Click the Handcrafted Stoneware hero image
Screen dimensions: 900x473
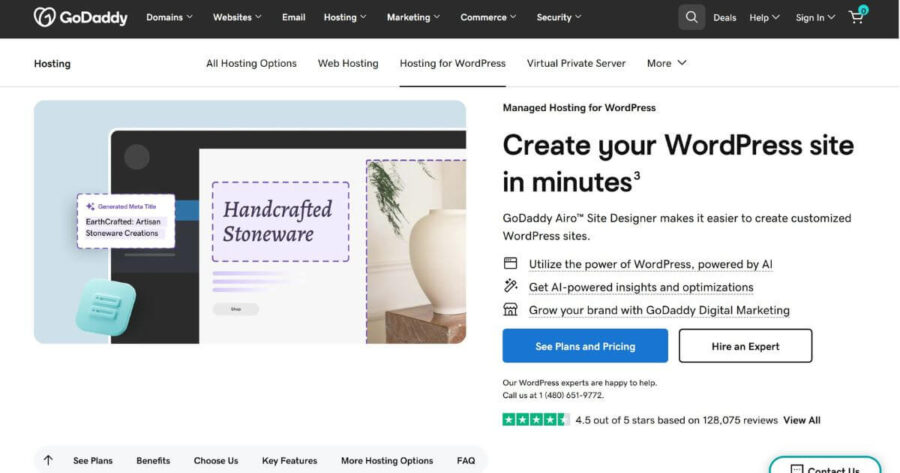click(250, 222)
